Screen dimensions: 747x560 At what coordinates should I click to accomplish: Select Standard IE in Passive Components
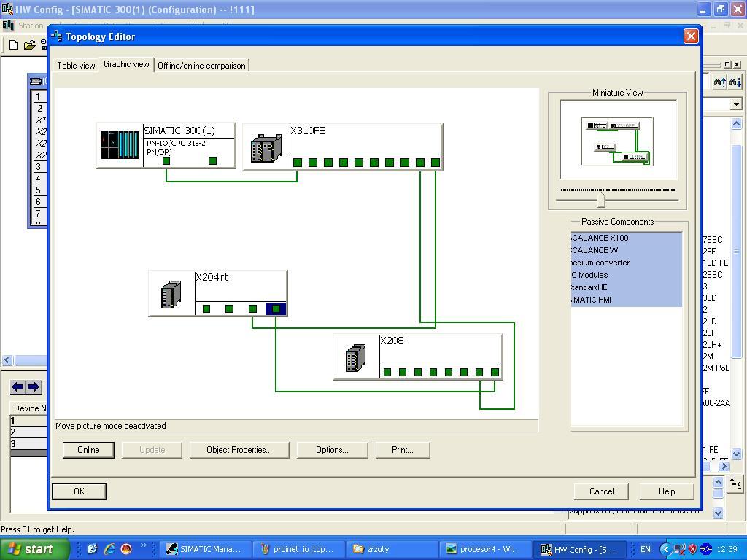(x=627, y=287)
